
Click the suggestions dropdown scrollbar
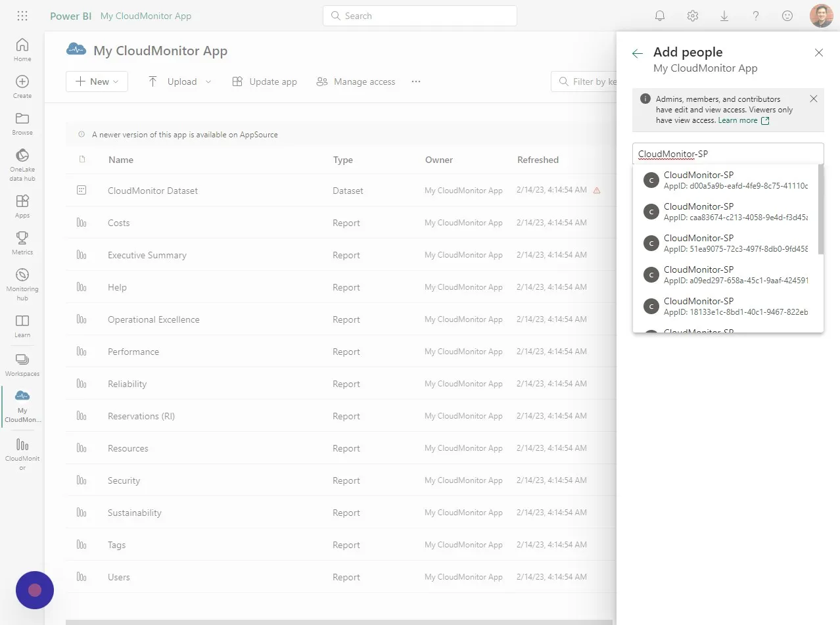tap(820, 209)
